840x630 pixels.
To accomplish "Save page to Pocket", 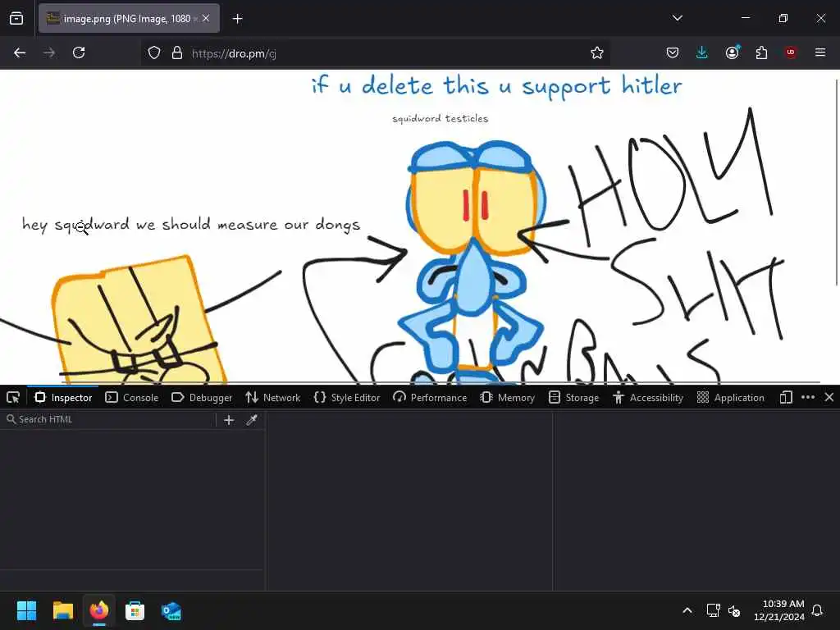I will [673, 52].
